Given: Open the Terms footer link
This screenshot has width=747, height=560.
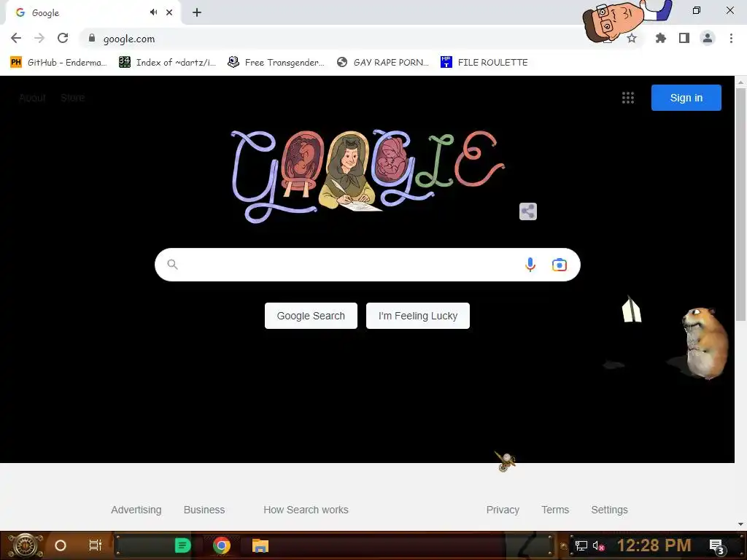Looking at the screenshot, I should tap(555, 510).
